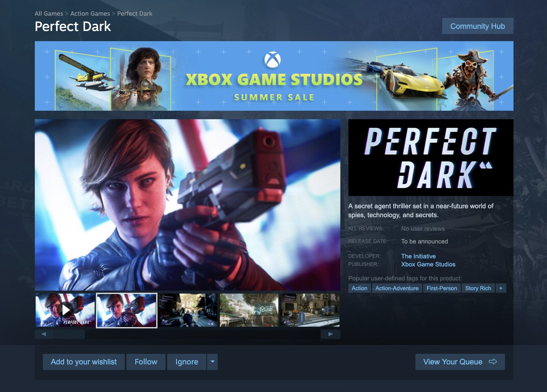Follow the game
This screenshot has width=547, height=392.
[x=146, y=362]
